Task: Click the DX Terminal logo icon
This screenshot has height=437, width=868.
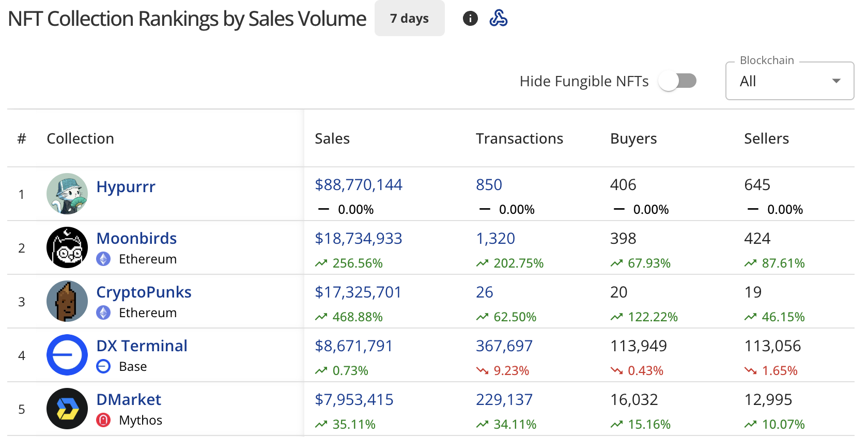Action: click(67, 355)
